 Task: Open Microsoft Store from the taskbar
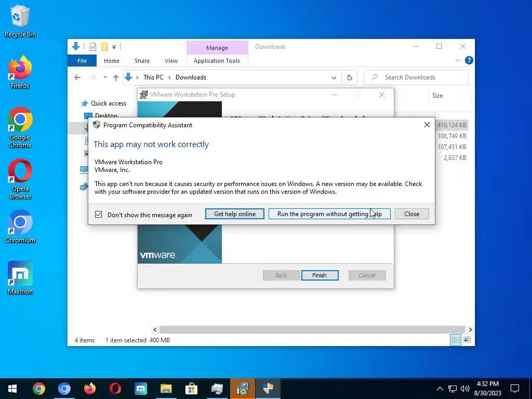click(191, 389)
